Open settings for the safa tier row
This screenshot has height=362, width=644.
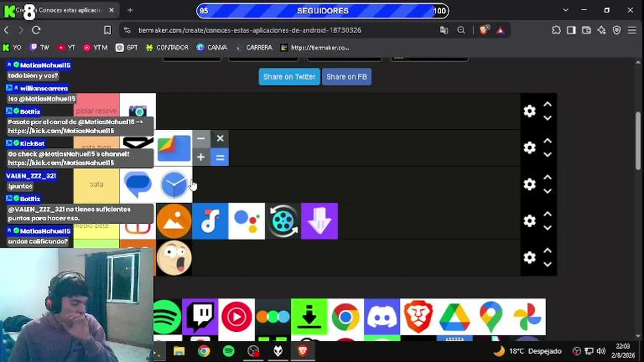529,185
